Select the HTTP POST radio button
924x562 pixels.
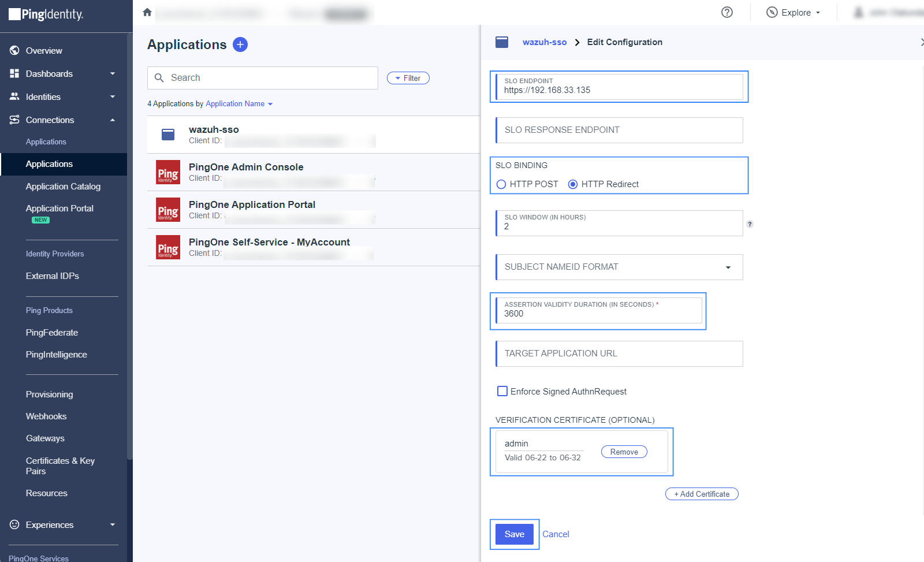tap(501, 184)
